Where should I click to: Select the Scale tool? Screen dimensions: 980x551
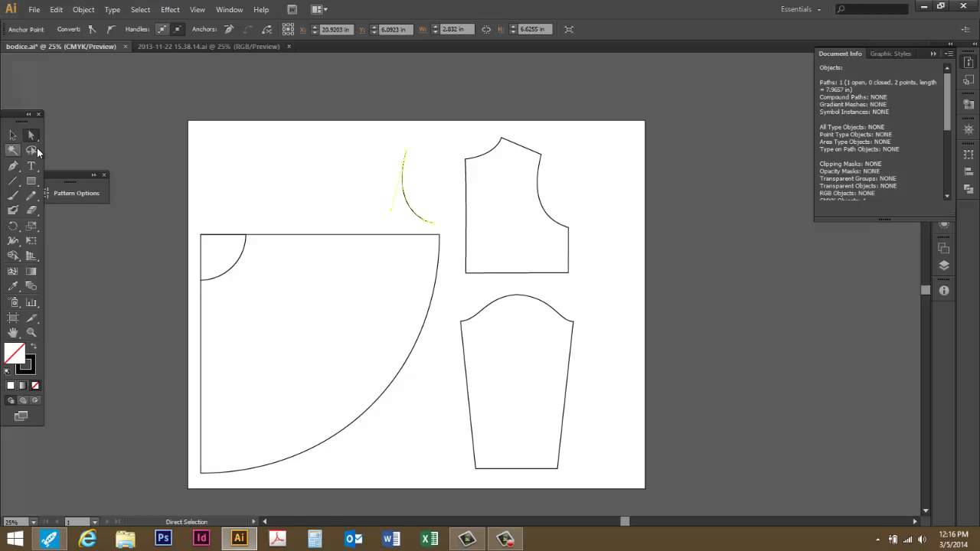(31, 226)
